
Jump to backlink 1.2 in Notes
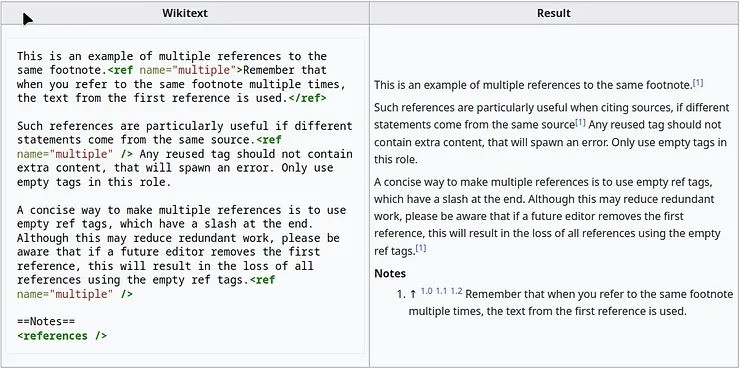[456, 291]
